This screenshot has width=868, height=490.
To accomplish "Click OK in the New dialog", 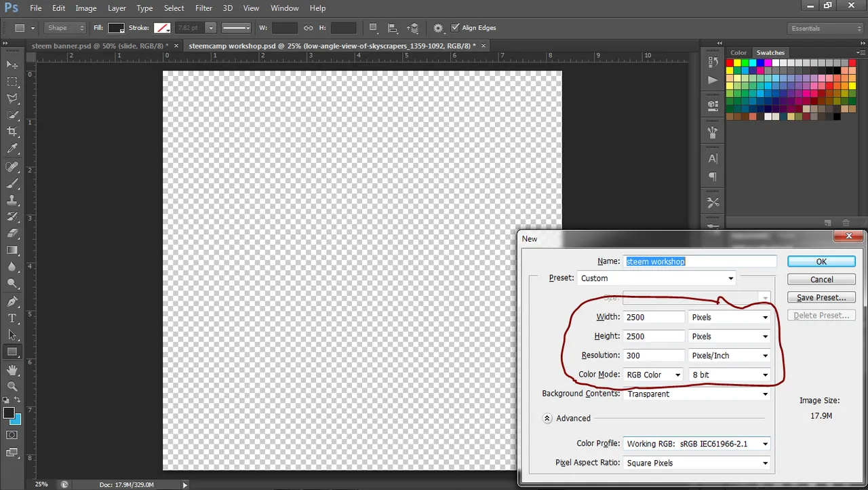I will pyautogui.click(x=821, y=261).
